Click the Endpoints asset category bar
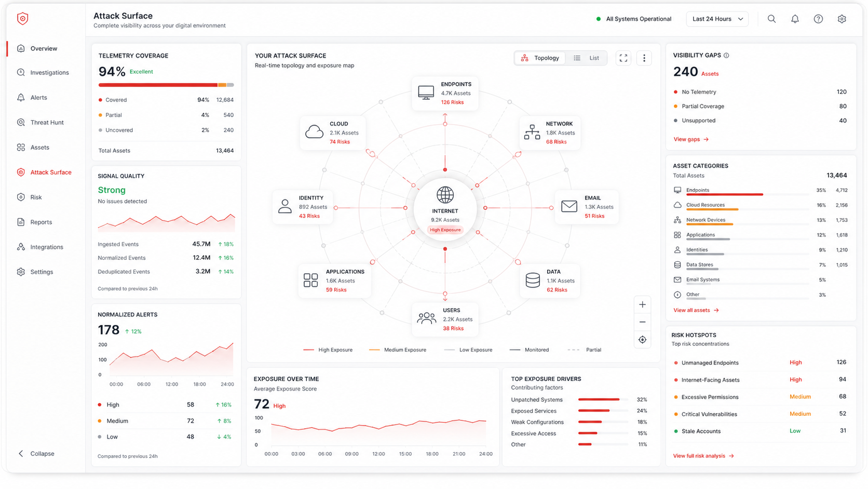Screen dimensions: 868x489 pyautogui.click(x=748, y=194)
